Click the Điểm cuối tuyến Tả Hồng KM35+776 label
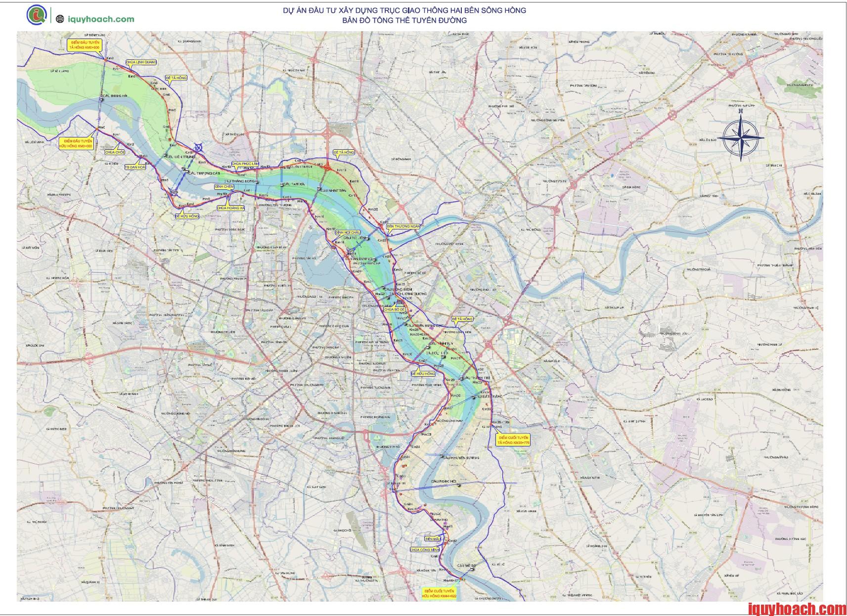The image size is (847, 616). [514, 440]
